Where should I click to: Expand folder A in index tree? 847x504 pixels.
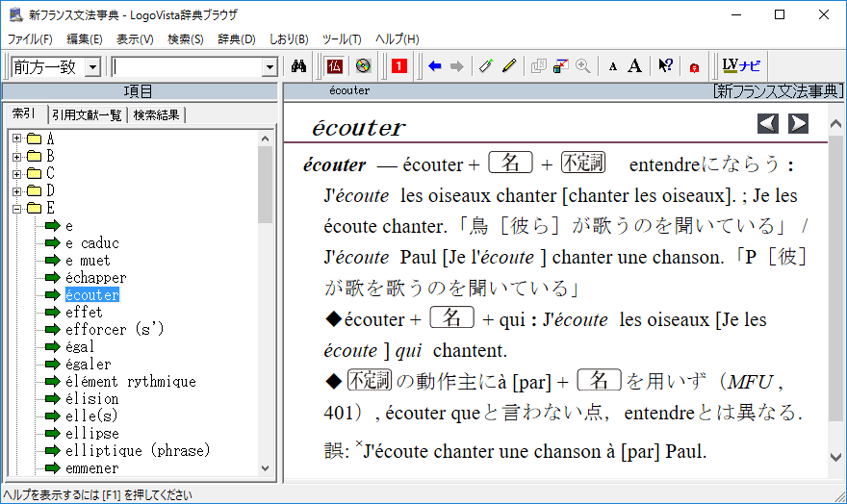(x=17, y=139)
